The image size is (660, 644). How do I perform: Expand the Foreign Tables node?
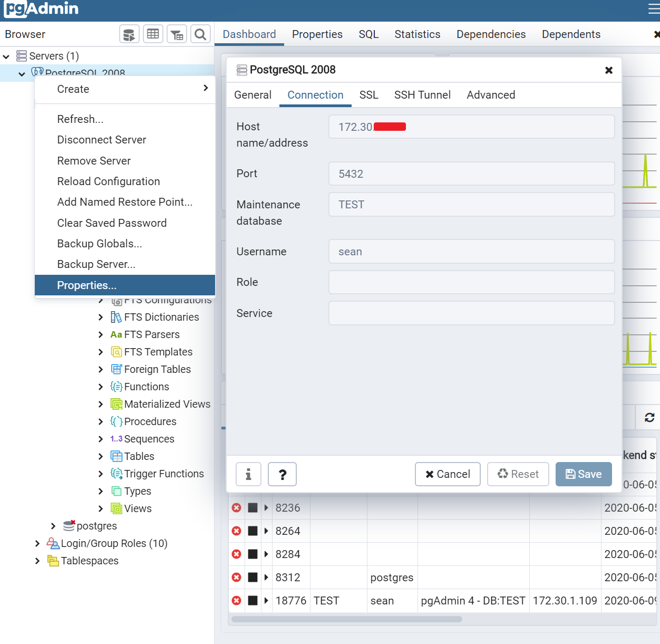pos(101,369)
